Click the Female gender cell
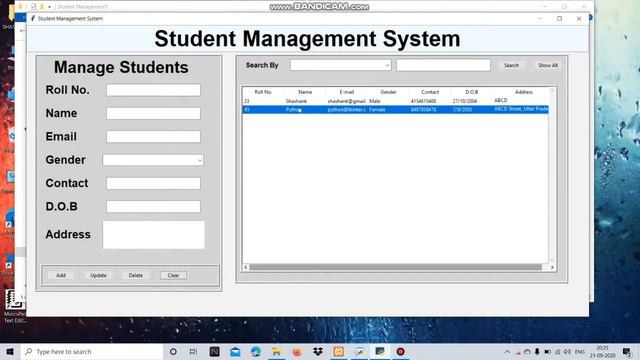This screenshot has height=360, width=640. coord(377,109)
